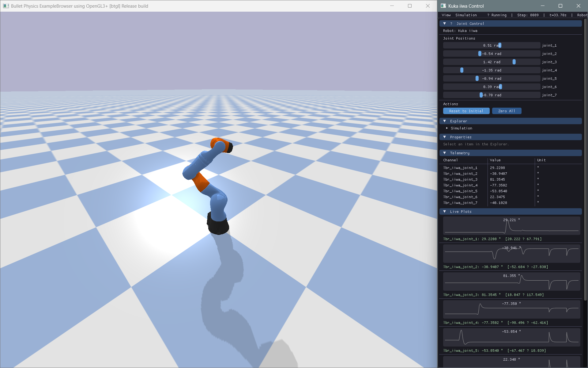Close the Kuka iiwa Control window
588x368 pixels.
tap(579, 6)
